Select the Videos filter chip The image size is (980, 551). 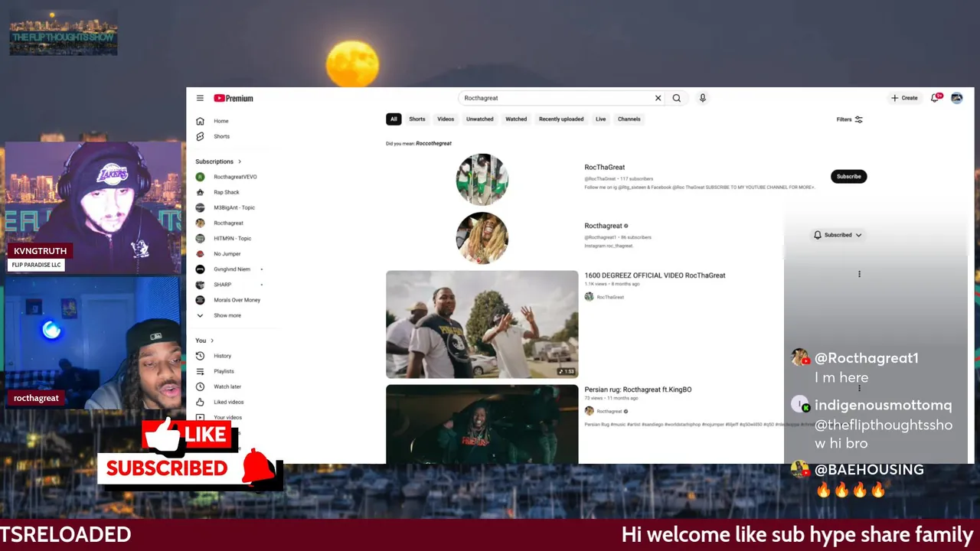point(446,119)
